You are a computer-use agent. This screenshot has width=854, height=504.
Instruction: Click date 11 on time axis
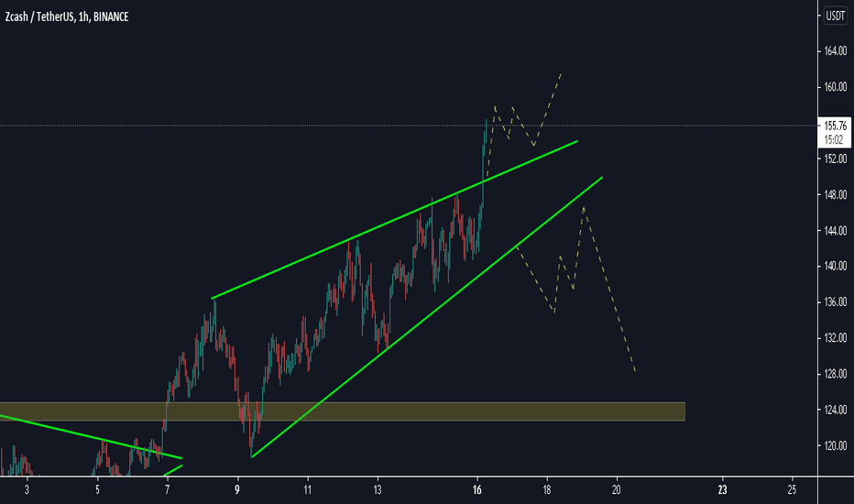tap(308, 490)
